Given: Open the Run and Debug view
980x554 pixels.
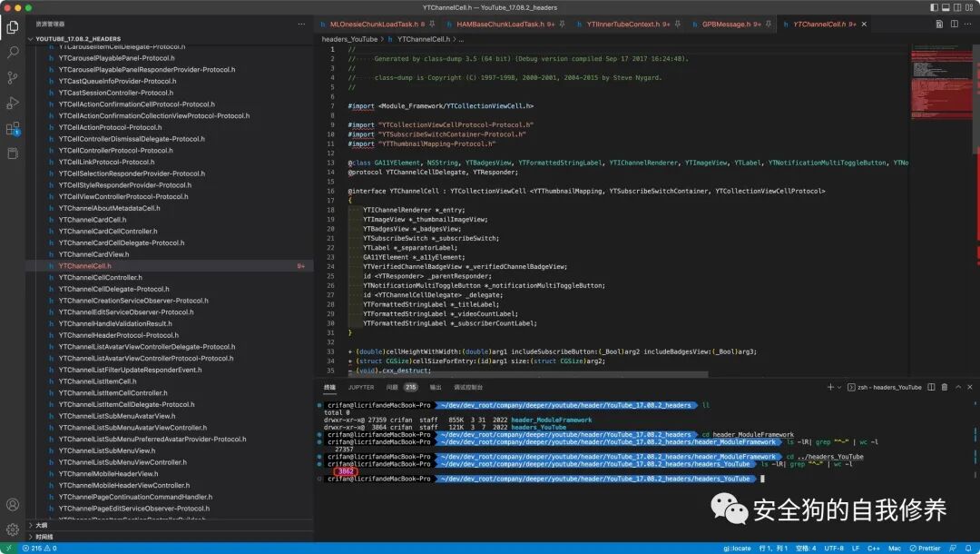Looking at the screenshot, I should [x=13, y=104].
